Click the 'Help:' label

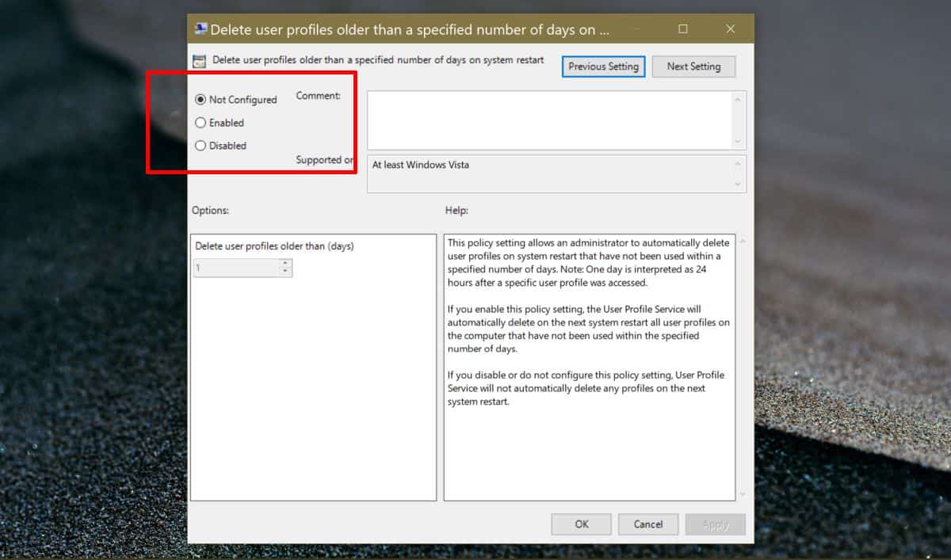pyautogui.click(x=456, y=211)
